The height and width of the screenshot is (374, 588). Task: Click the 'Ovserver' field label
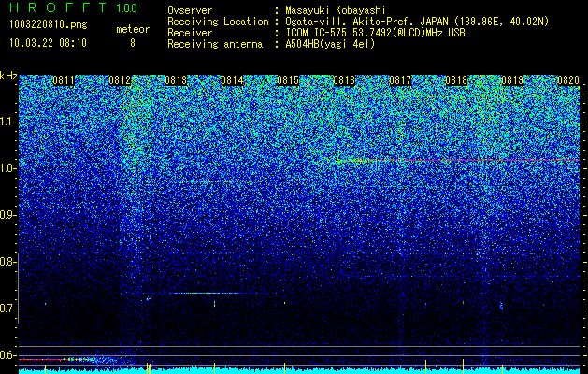click(190, 10)
